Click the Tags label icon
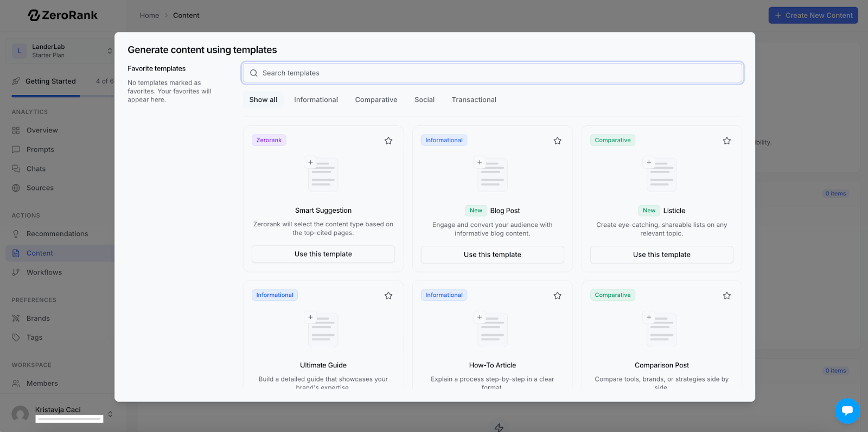This screenshot has height=432, width=868. 16,338
